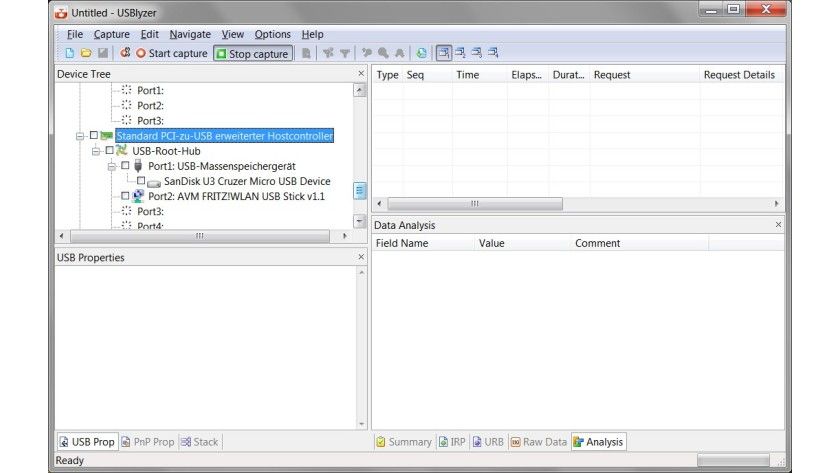Switch to the IRP tab

tap(452, 442)
